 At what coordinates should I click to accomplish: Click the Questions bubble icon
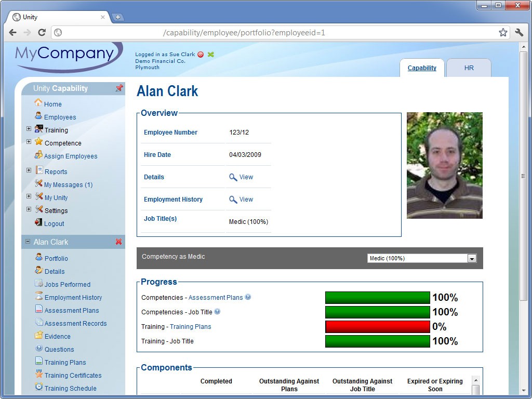click(x=39, y=348)
